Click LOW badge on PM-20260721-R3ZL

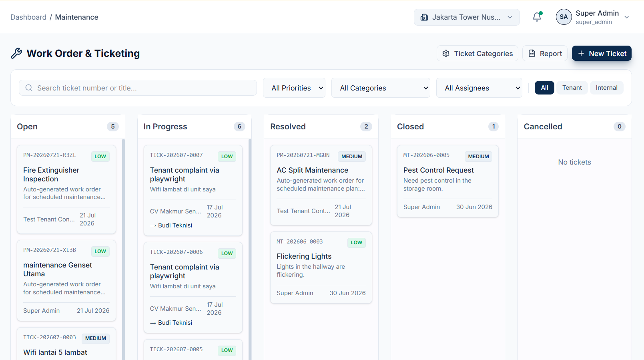point(100,156)
